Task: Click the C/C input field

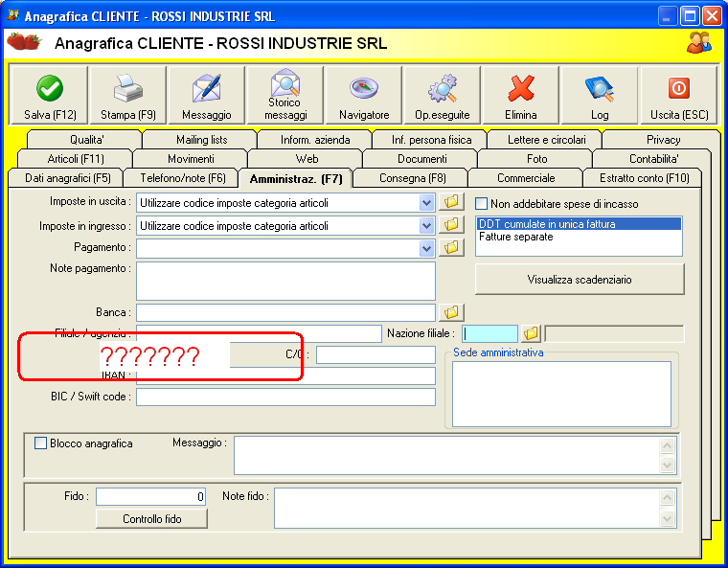Action: click(x=375, y=354)
